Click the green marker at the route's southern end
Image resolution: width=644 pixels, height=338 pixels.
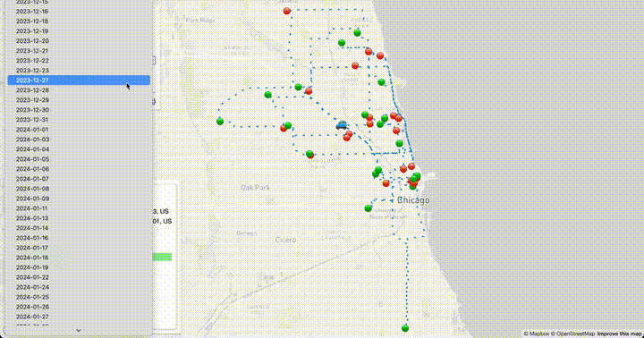[x=405, y=328]
